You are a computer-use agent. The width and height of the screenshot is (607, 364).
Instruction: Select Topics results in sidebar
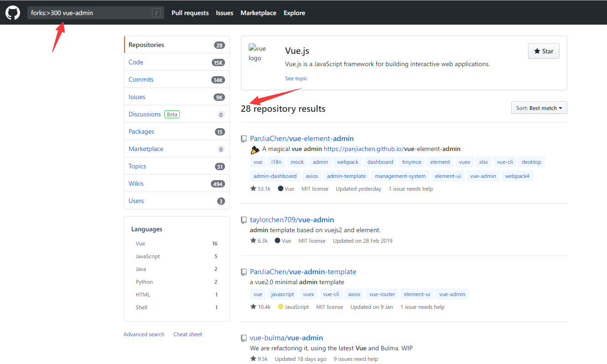(177, 166)
